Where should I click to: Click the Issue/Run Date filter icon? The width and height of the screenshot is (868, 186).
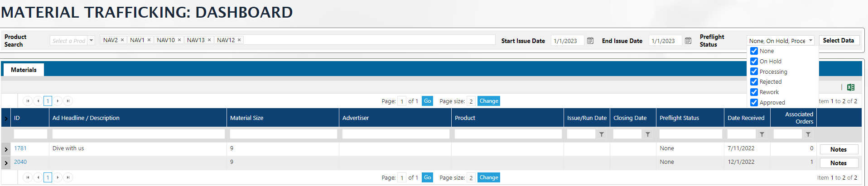602,134
